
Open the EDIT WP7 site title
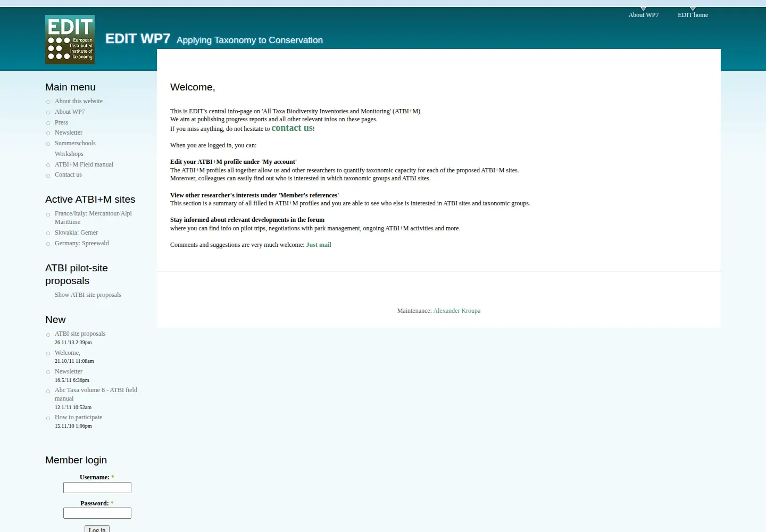[x=138, y=38]
